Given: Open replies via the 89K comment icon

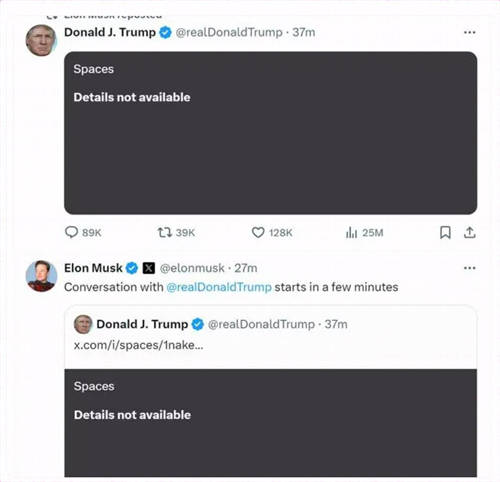Looking at the screenshot, I should tap(71, 232).
